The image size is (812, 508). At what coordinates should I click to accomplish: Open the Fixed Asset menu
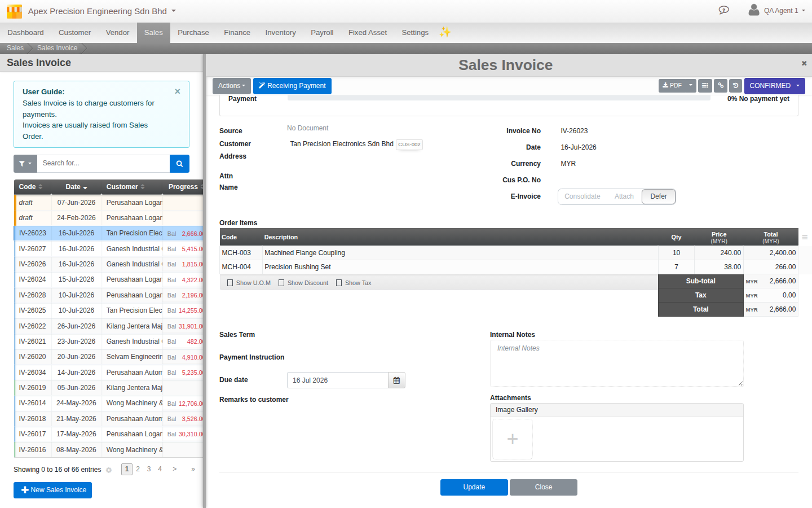pyautogui.click(x=368, y=33)
